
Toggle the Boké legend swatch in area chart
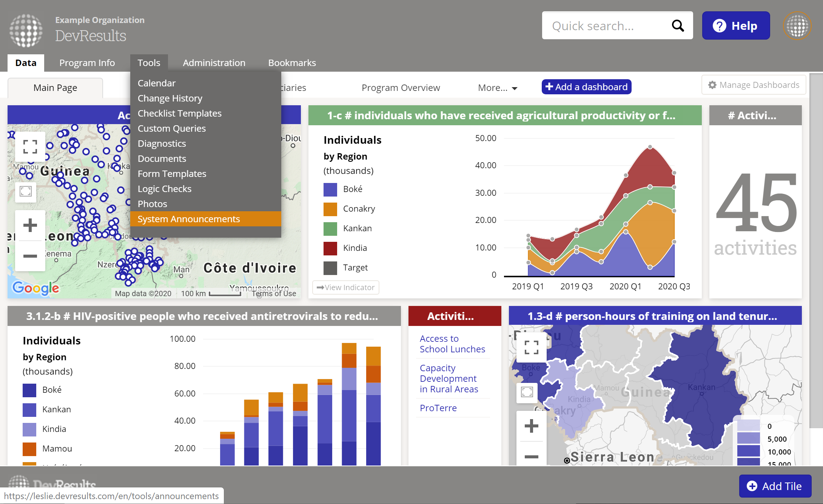click(330, 189)
